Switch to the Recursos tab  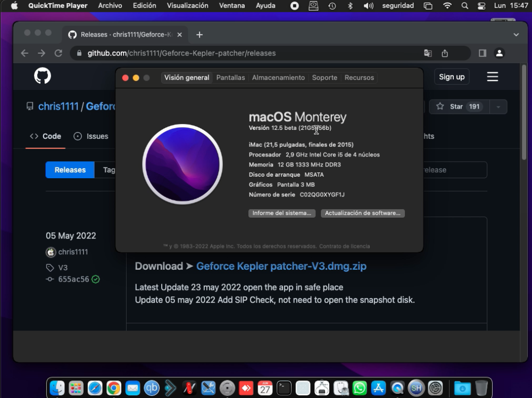click(359, 78)
